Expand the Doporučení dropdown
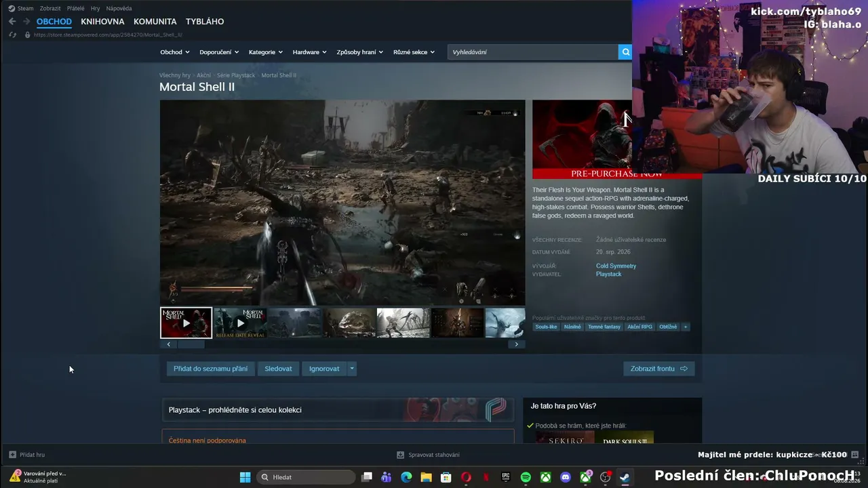The image size is (868, 488). point(219,52)
